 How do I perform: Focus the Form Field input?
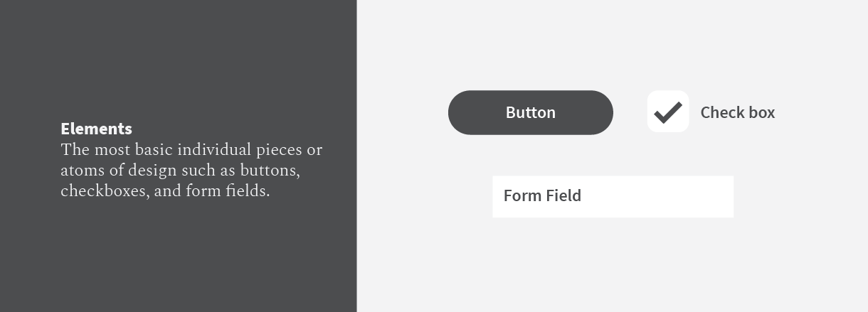613,196
